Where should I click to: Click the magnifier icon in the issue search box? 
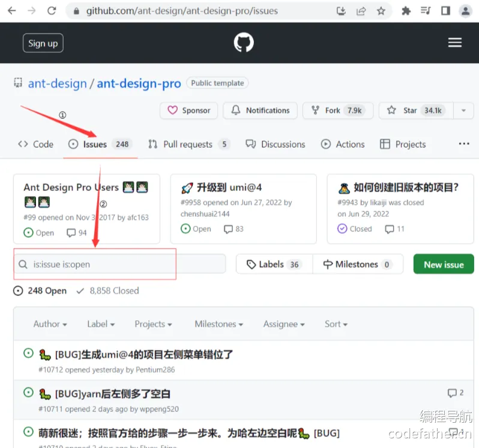click(23, 264)
